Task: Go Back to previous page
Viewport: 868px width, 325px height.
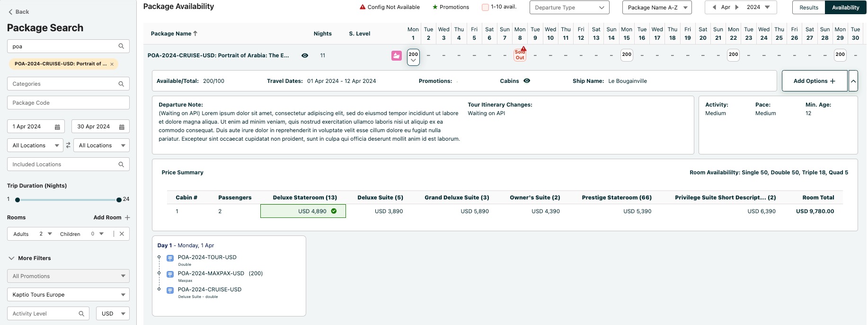Action: pos(19,12)
